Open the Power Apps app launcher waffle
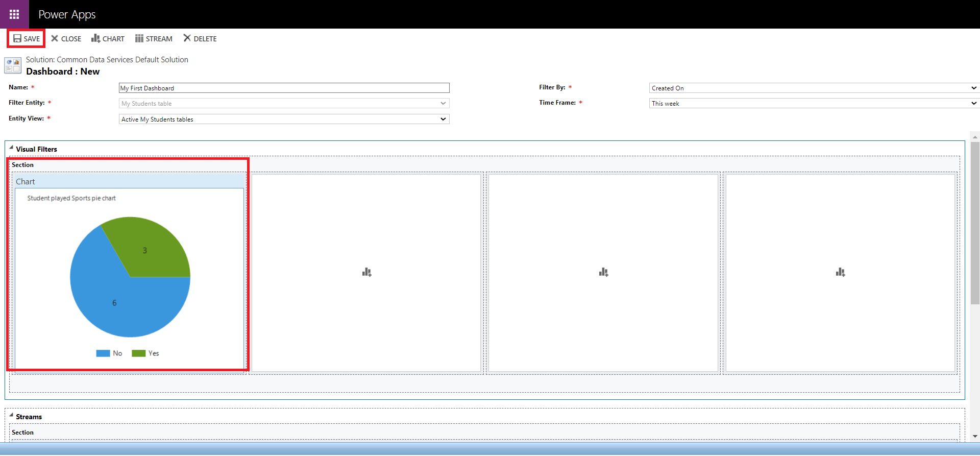 coord(14,14)
